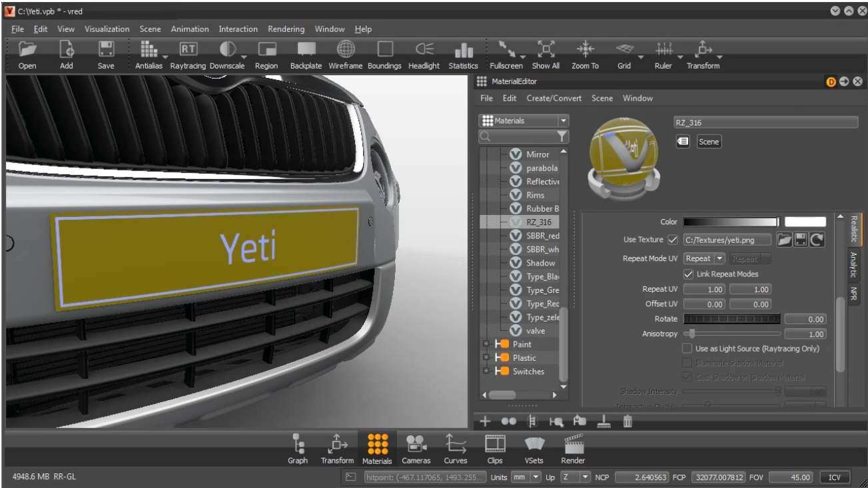The width and height of the screenshot is (868, 488).
Task: Open the Antialias dropdown arrow
Action: coord(165,57)
